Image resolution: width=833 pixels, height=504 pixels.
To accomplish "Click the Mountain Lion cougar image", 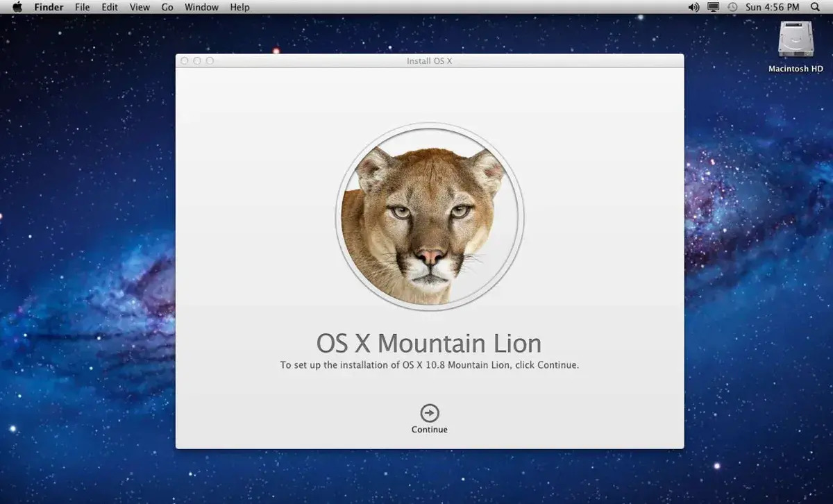I will click(430, 217).
